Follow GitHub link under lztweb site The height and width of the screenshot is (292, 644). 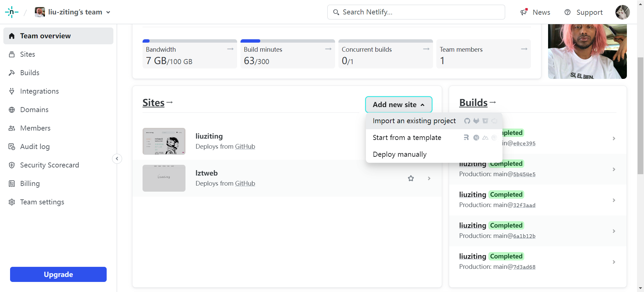(245, 184)
